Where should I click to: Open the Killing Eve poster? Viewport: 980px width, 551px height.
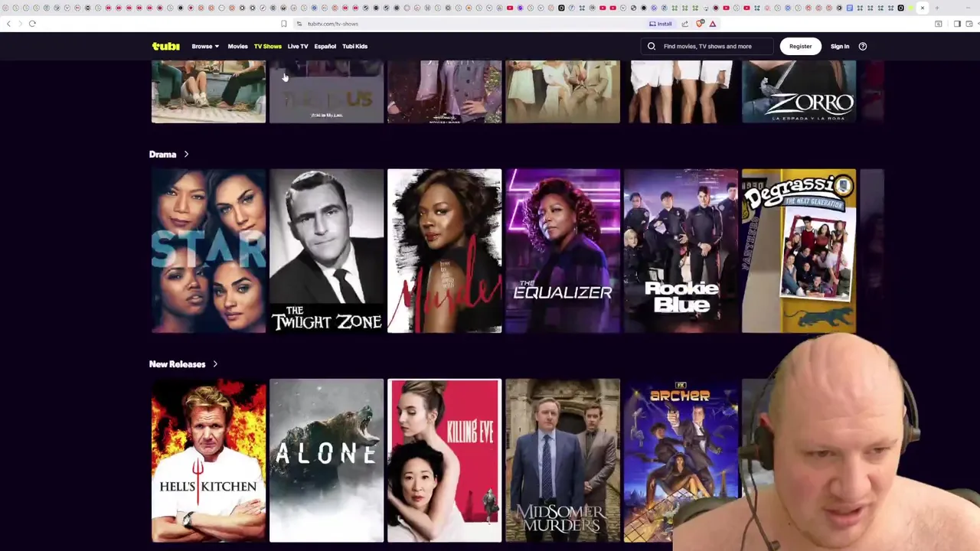pos(444,461)
